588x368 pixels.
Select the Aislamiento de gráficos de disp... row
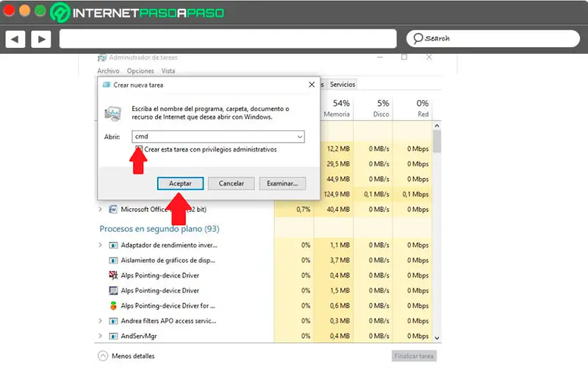(x=264, y=261)
